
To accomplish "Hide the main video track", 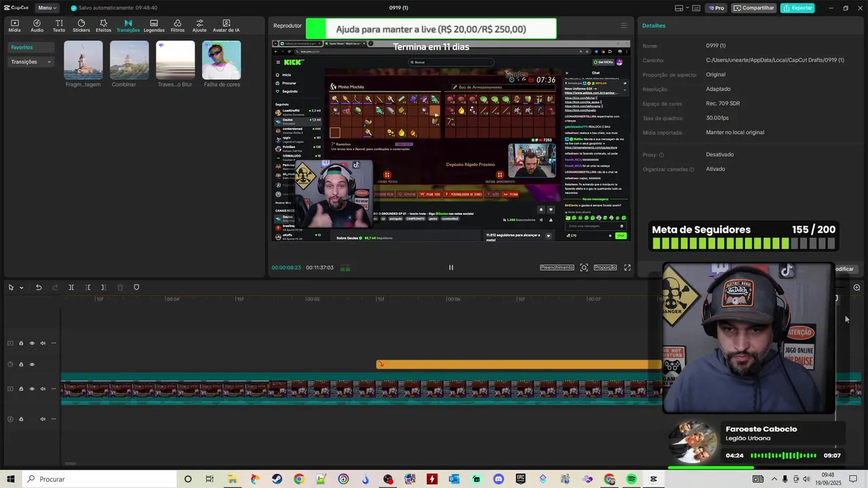I will pyautogui.click(x=32, y=389).
